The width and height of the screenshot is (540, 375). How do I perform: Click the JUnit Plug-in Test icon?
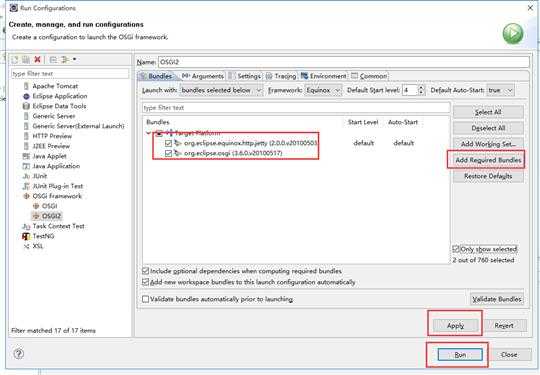coord(26,186)
